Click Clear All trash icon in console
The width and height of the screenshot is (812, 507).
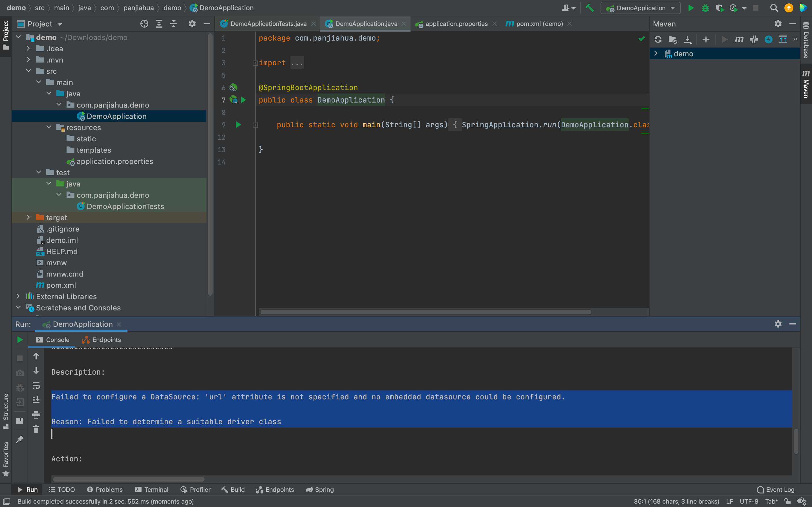36,429
